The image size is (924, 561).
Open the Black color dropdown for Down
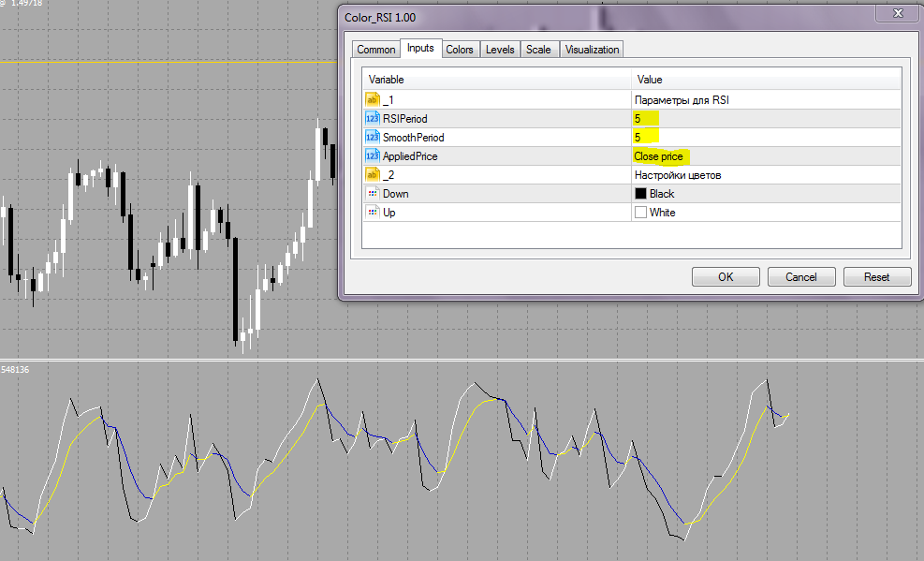pos(660,193)
